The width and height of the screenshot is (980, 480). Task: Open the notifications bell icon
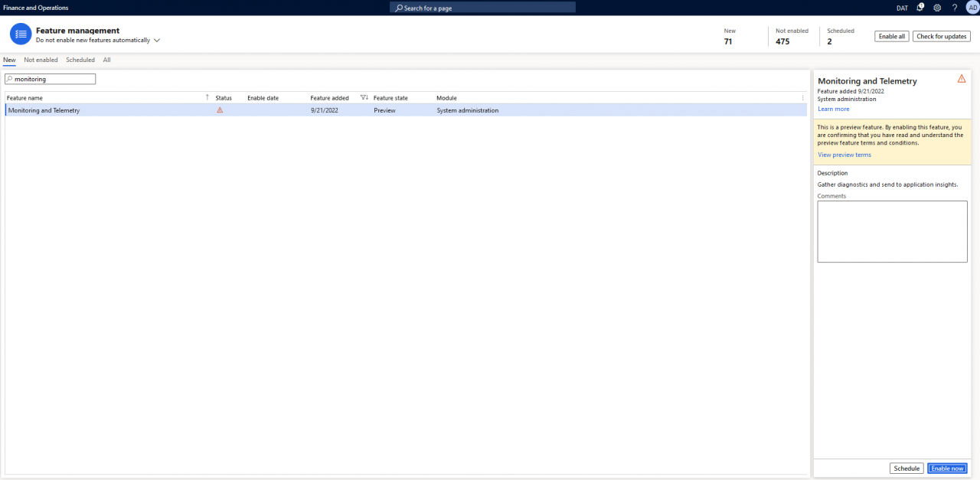pos(920,8)
